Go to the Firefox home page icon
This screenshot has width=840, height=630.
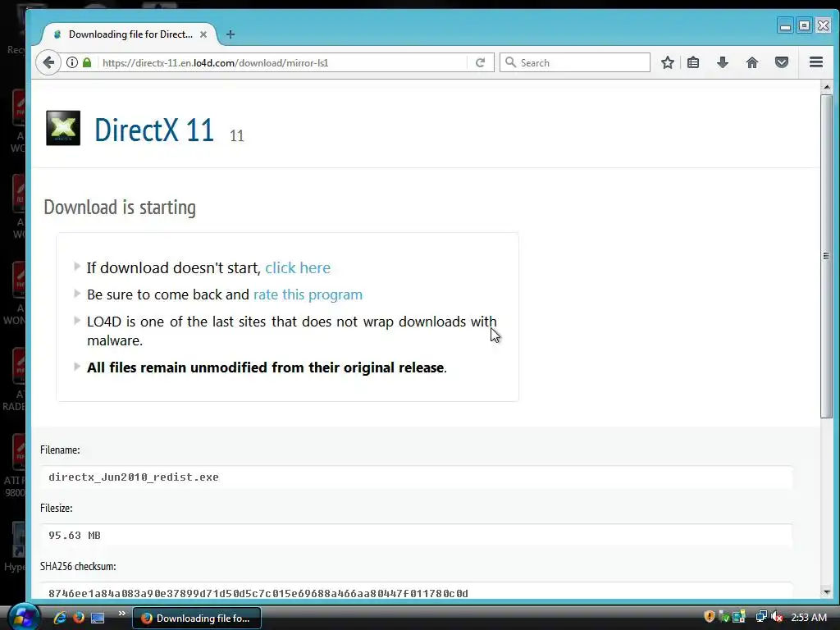[752, 62]
